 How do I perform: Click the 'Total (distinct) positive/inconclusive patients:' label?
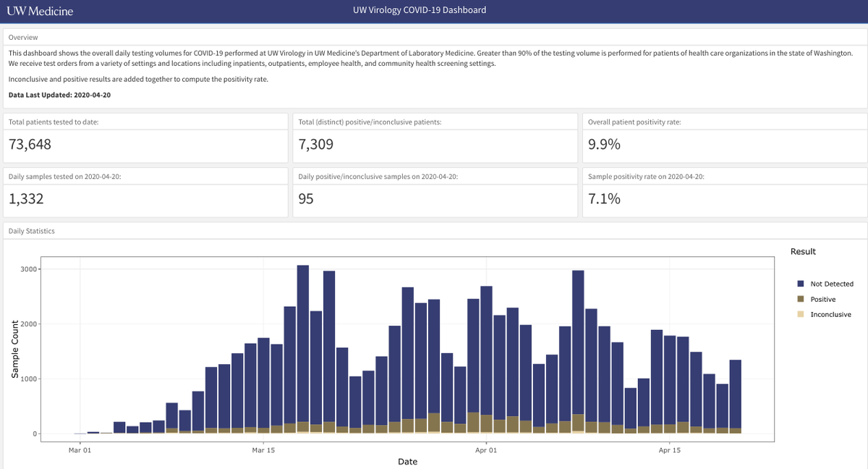370,122
